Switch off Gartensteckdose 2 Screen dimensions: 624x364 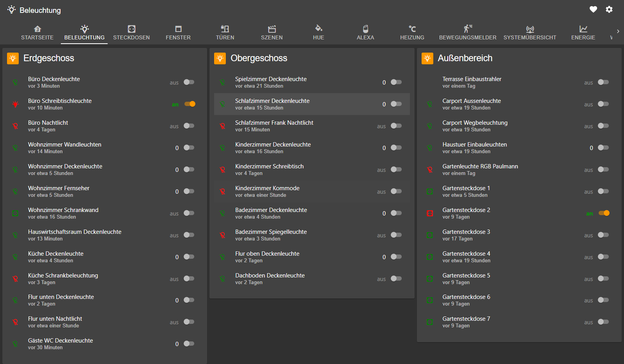pos(604,213)
